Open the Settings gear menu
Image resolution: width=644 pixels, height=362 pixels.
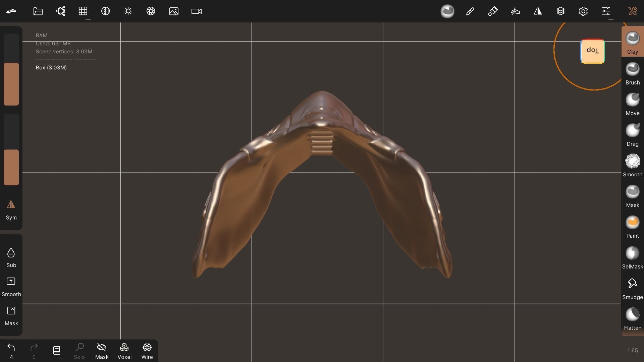coord(583,11)
